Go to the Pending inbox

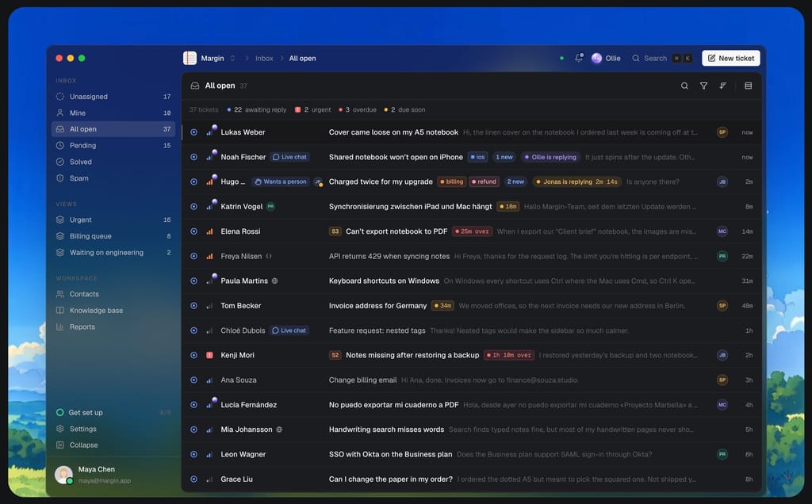click(x=113, y=145)
